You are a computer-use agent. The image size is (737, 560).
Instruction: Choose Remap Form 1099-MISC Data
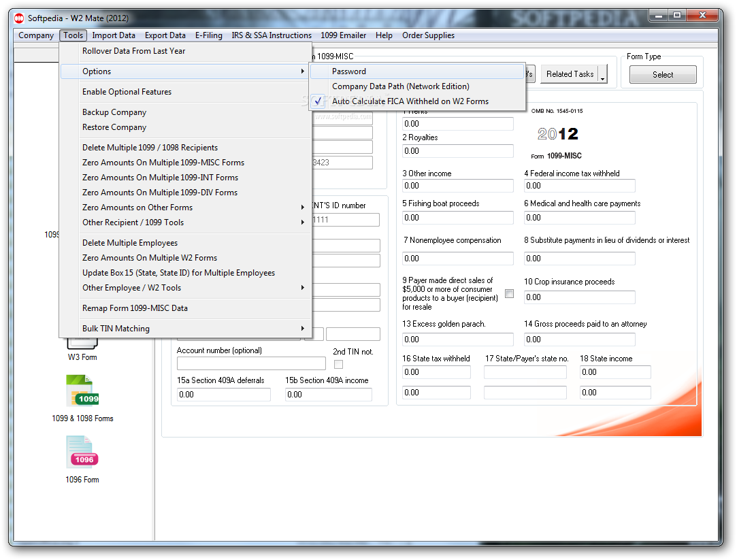coord(186,308)
